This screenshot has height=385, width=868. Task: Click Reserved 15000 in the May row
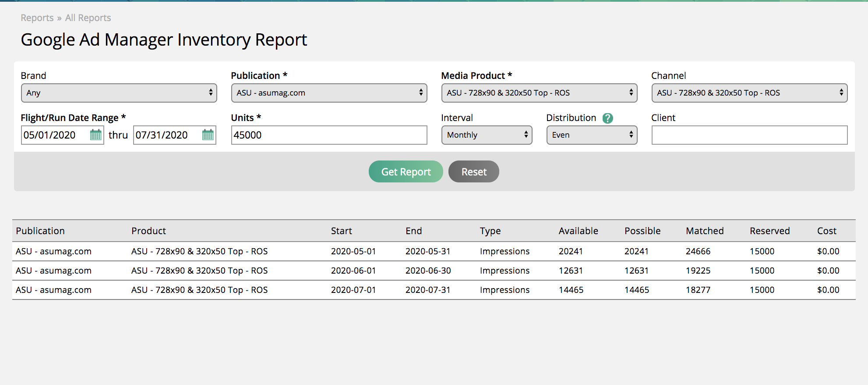pyautogui.click(x=762, y=251)
